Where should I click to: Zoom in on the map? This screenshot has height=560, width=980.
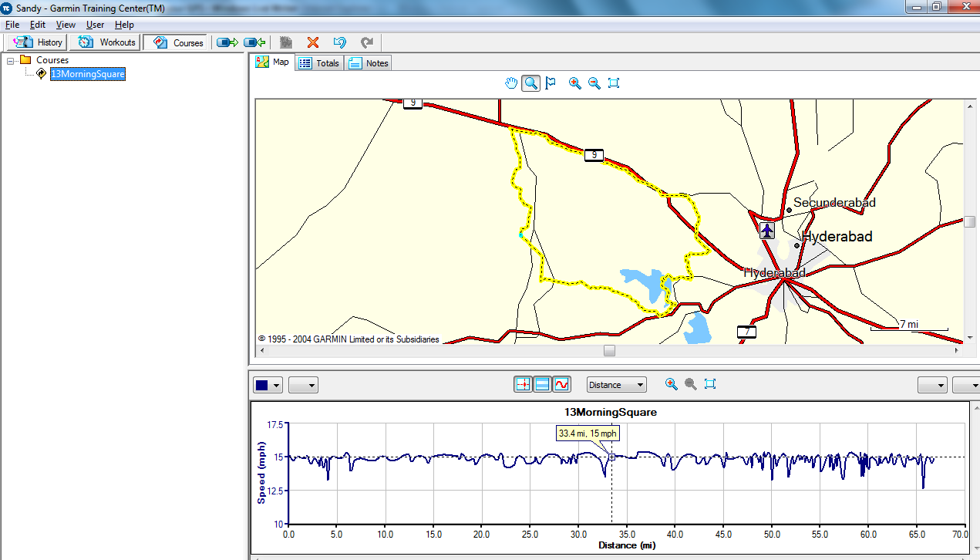574,83
